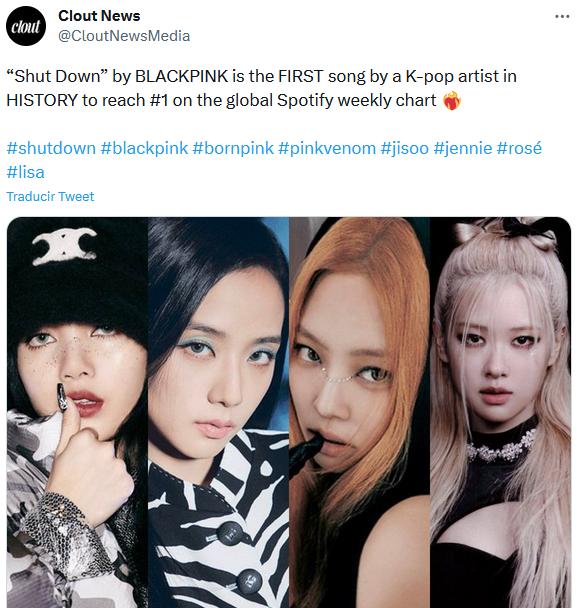Click the white logo on the black hat
Screen dimensions: 577x608
pyautogui.click(x=64, y=246)
